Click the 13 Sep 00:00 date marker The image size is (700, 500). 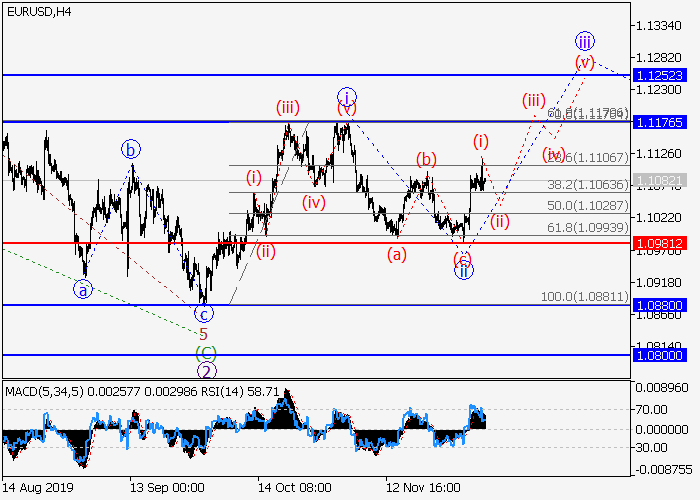coord(166,489)
